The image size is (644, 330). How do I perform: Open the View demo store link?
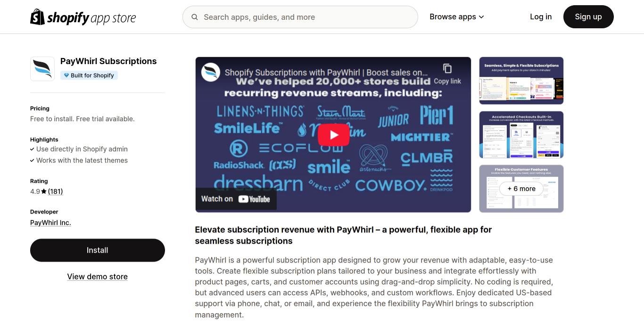[98, 277]
